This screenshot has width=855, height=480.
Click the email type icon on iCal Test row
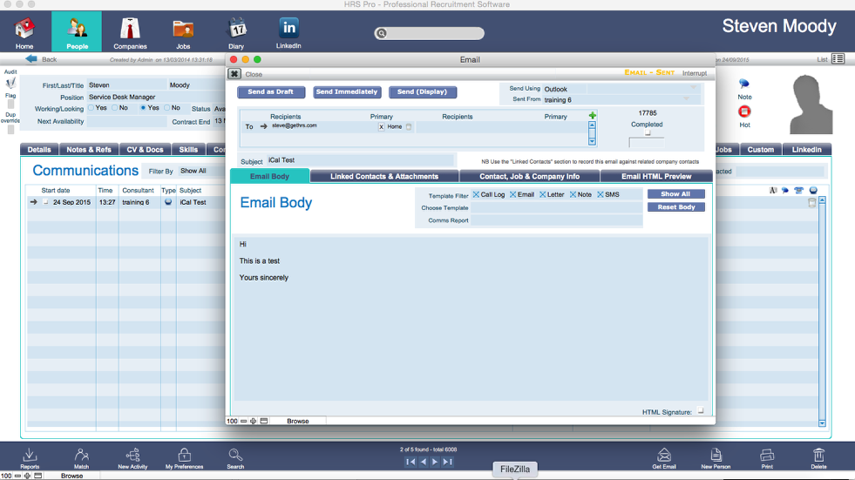[x=168, y=202]
